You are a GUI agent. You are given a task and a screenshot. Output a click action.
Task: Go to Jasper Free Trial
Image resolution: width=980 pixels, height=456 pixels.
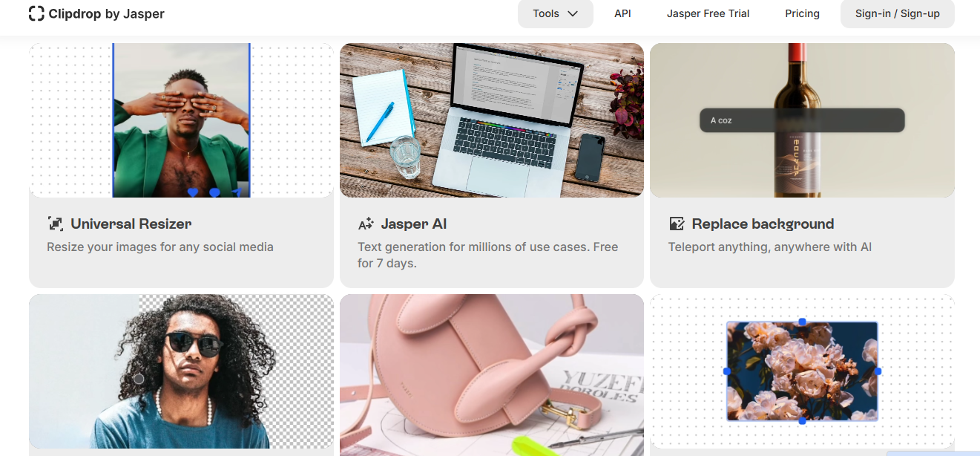[x=708, y=13]
